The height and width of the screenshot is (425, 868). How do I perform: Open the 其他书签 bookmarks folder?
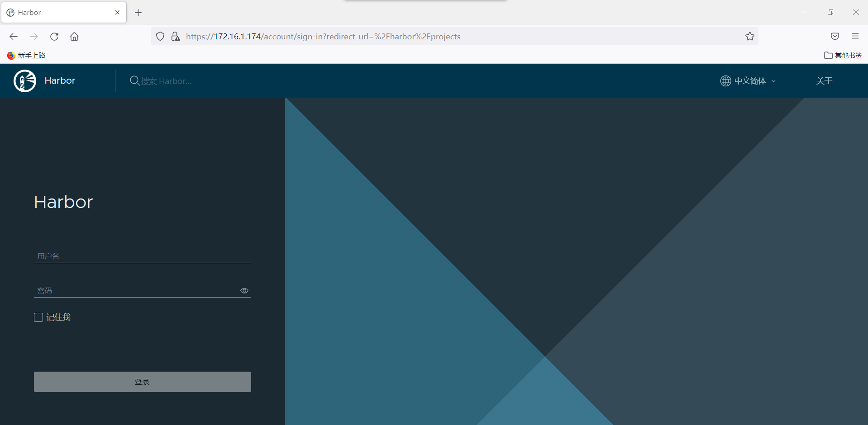843,55
